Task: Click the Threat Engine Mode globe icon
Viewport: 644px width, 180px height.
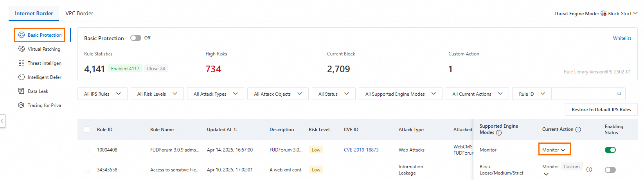Action: click(x=604, y=13)
